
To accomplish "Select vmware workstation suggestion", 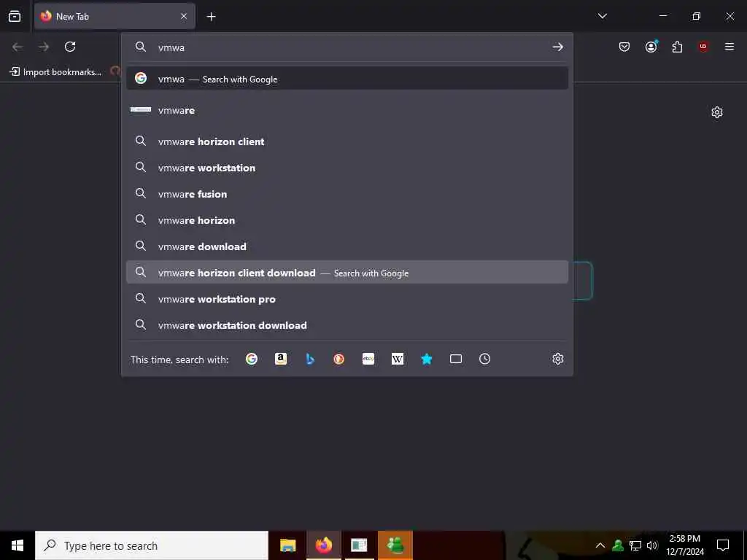I will pos(347,168).
